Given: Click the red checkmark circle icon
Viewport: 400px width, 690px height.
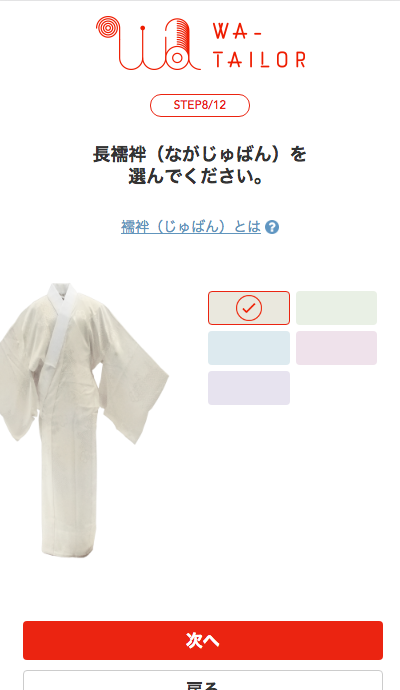Looking at the screenshot, I should pyautogui.click(x=249, y=308).
